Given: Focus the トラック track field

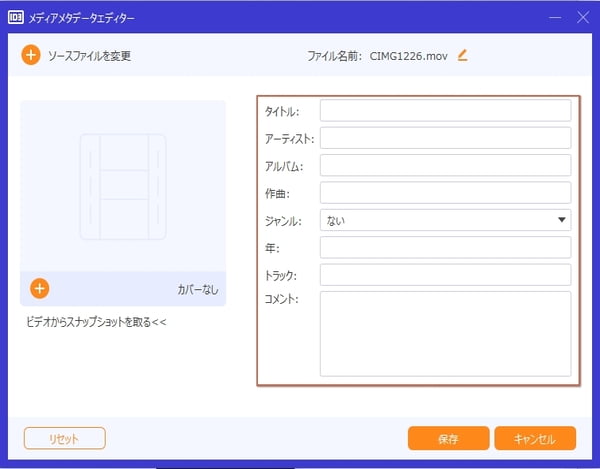Looking at the screenshot, I should 445,275.
